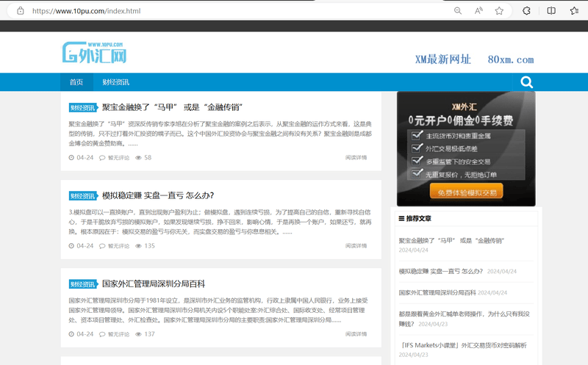588x365 pixels.
Task: Click summary text starting 3.模拟盘可以一直换账户
Action: (220, 222)
